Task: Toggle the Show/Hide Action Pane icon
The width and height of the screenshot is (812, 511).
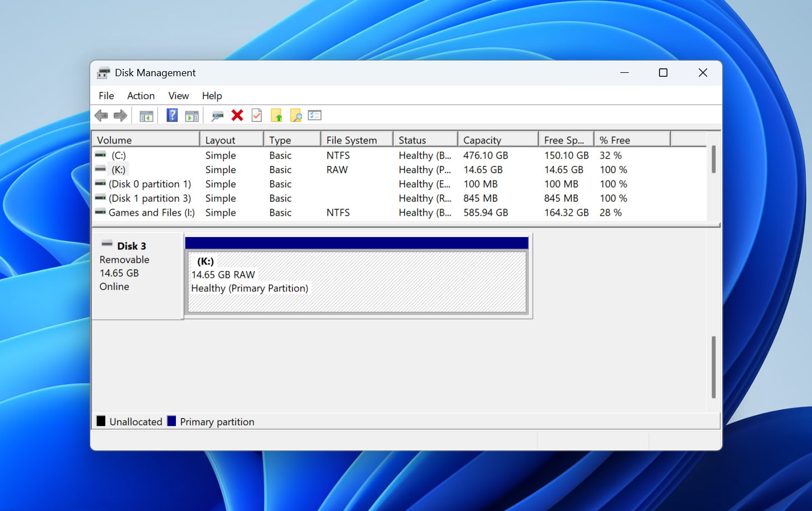Action: tap(192, 116)
